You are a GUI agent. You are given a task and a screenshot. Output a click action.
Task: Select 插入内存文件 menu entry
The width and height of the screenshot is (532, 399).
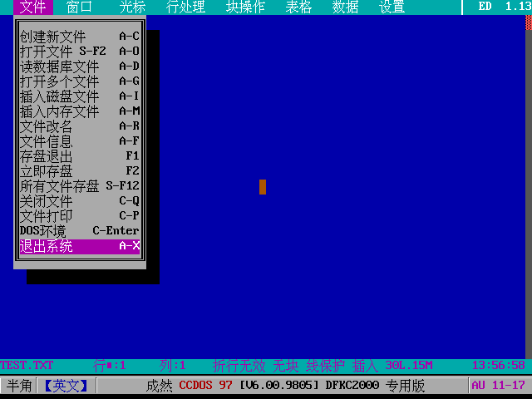(80, 111)
